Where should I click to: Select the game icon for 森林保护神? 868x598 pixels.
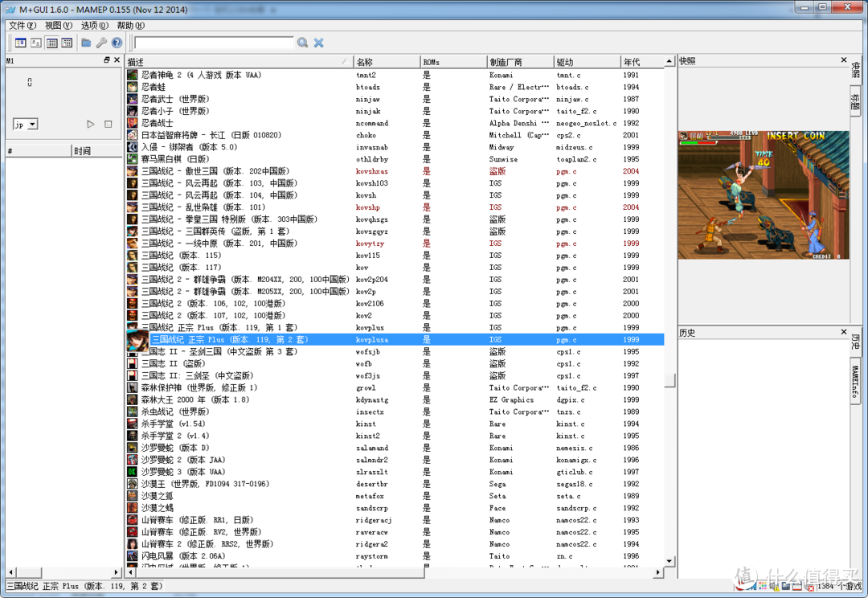pos(133,387)
